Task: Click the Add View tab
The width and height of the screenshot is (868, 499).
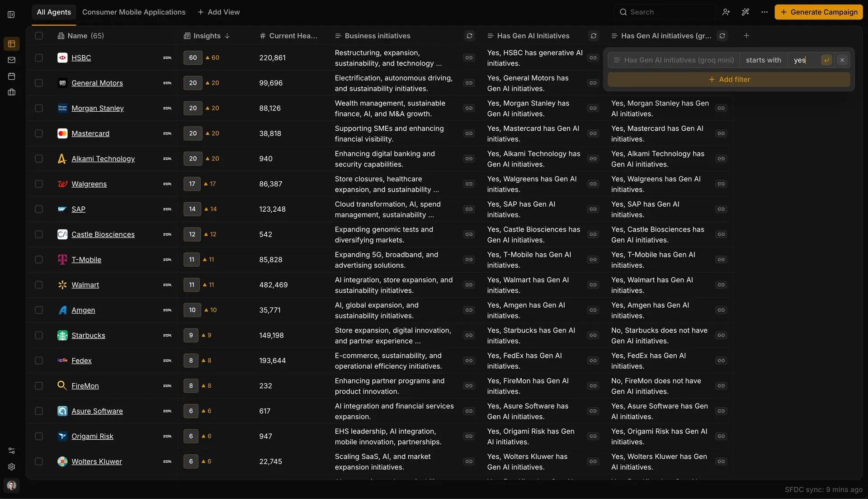Action: 219,12
